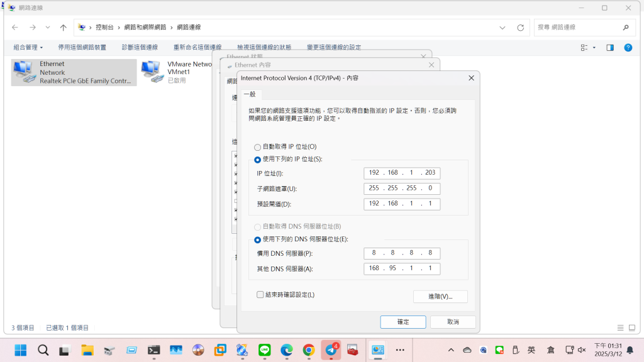Select the VMware Network Adapter VMnet1 icon
Image resolution: width=644 pixels, height=362 pixels.
point(150,72)
